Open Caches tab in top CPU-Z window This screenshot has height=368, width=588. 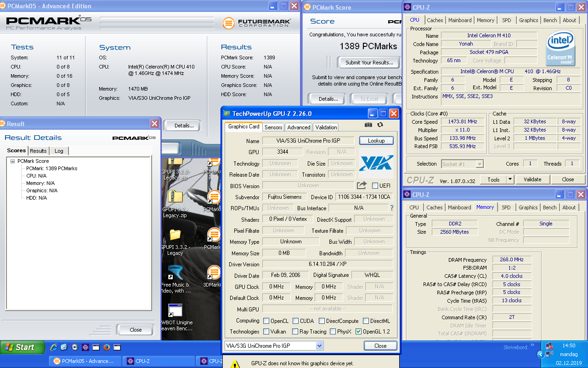click(x=435, y=20)
